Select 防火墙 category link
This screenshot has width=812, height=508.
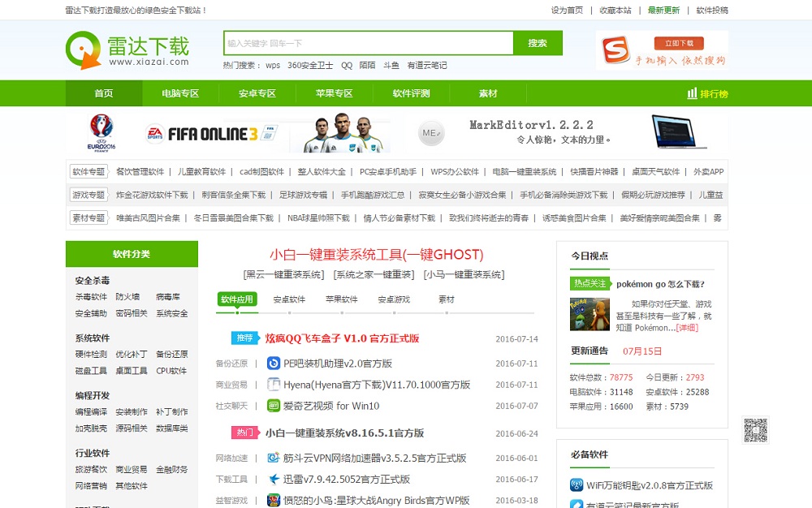pos(127,296)
